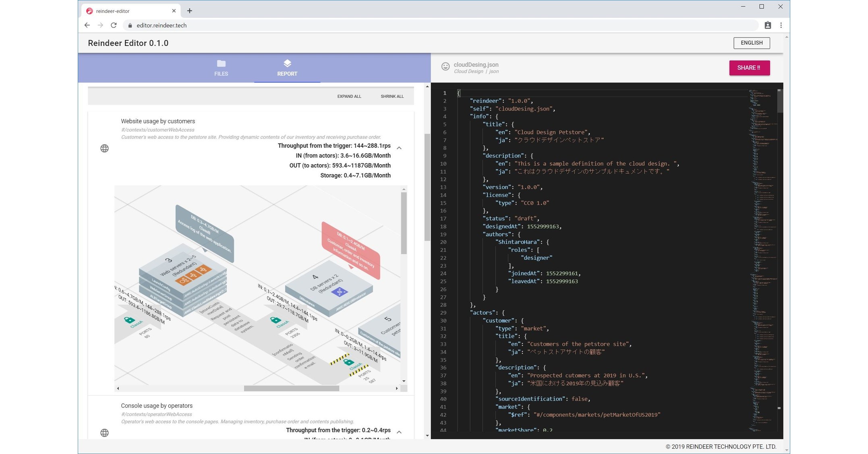
Task: Click the smiley face icon near cloudDesing.json
Action: tap(445, 67)
